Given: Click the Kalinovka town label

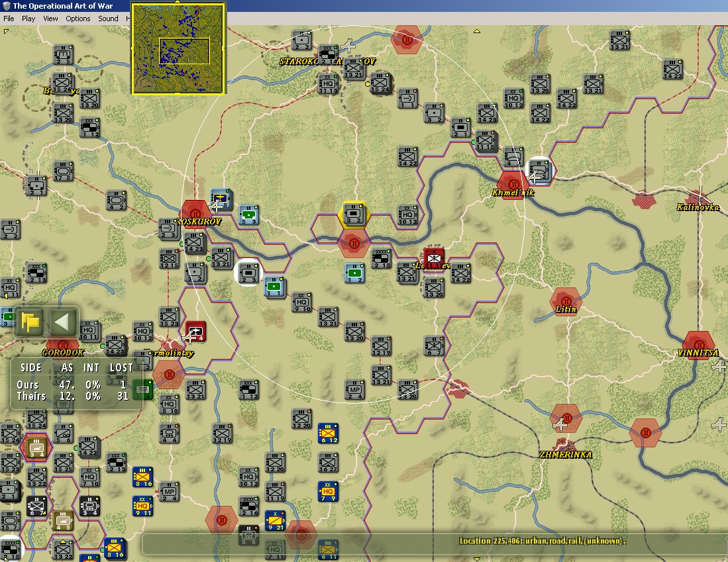Looking at the screenshot, I should [698, 207].
